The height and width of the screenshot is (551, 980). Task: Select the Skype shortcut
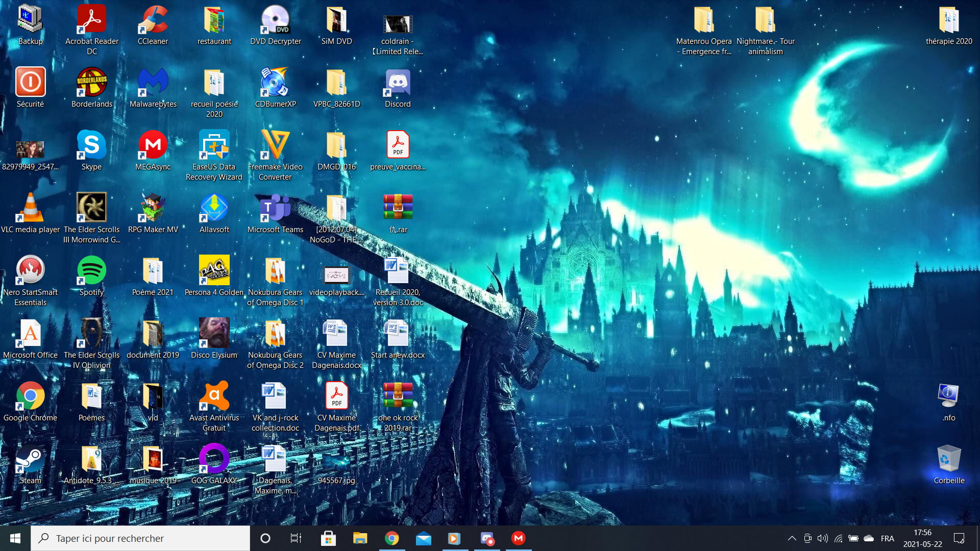(92, 150)
